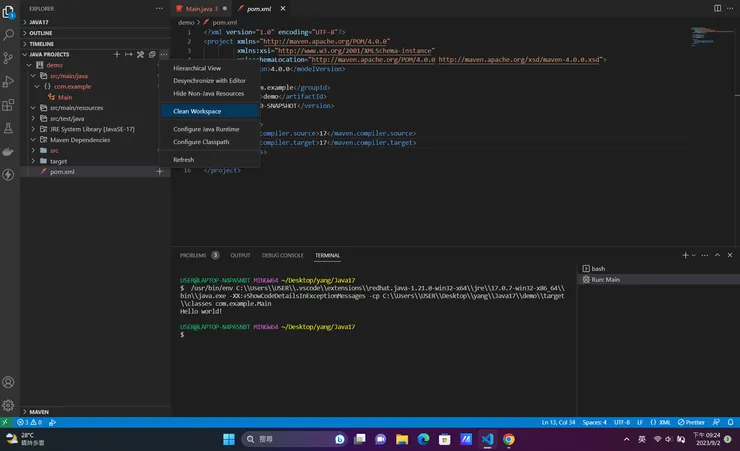Expand the OUTLINE section
The width and height of the screenshot is (740, 451).
coord(43,33)
